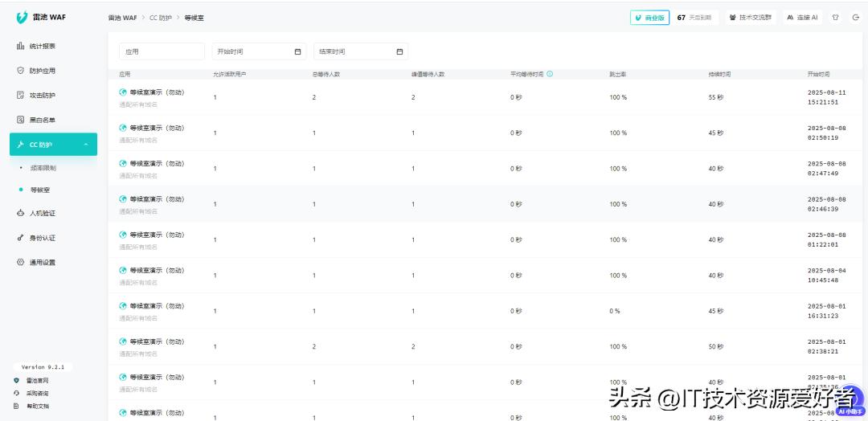Open the 雷池官网 link

coord(37,380)
